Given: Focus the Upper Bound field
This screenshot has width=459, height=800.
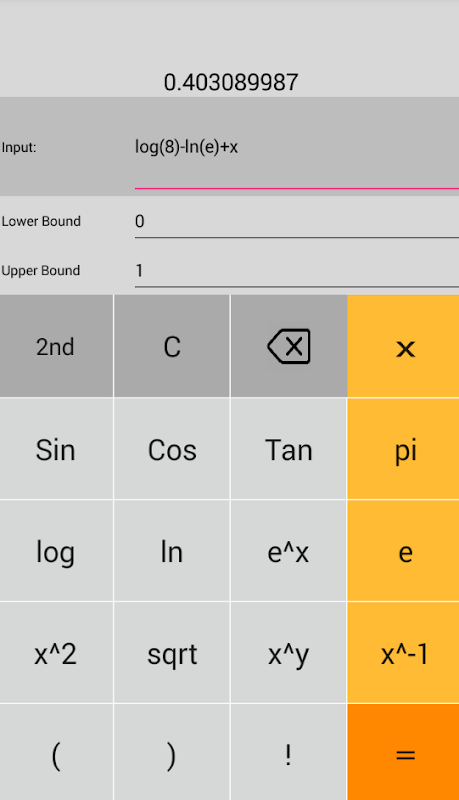Looking at the screenshot, I should point(297,271).
